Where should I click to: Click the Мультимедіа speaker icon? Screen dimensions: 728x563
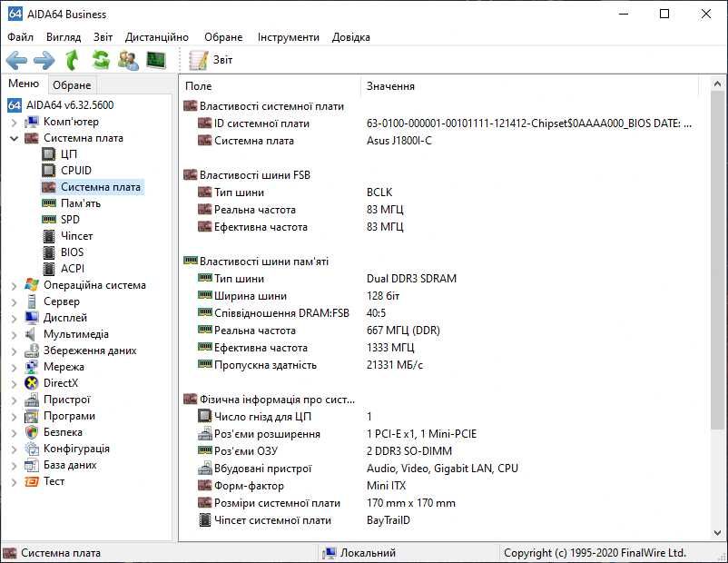click(x=31, y=334)
